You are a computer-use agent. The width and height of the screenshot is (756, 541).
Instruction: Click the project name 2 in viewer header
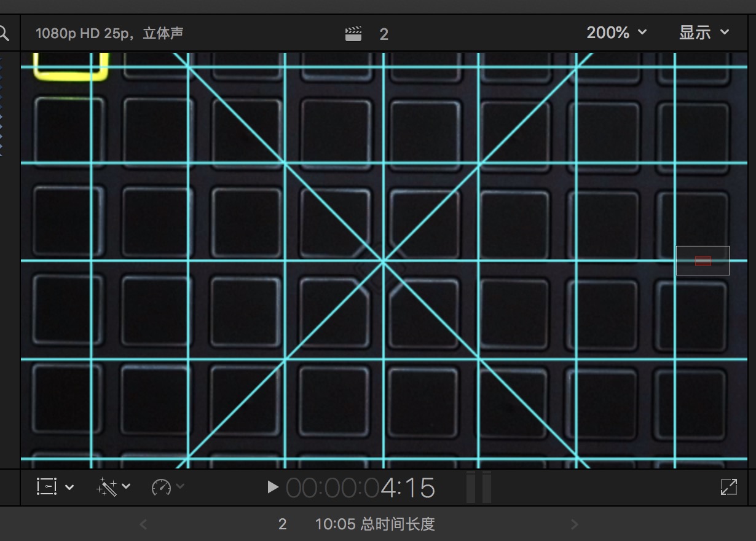tap(384, 34)
